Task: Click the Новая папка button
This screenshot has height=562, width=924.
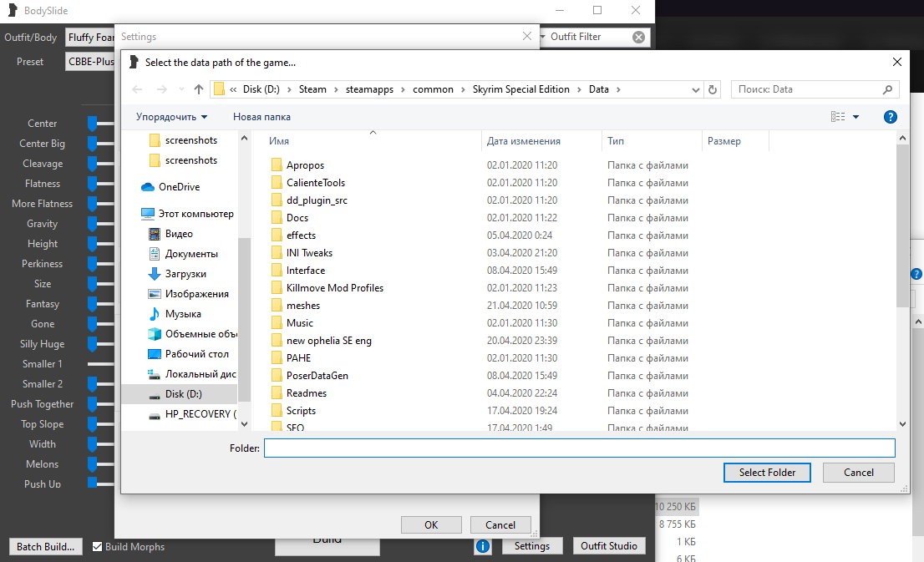Action: (x=261, y=117)
